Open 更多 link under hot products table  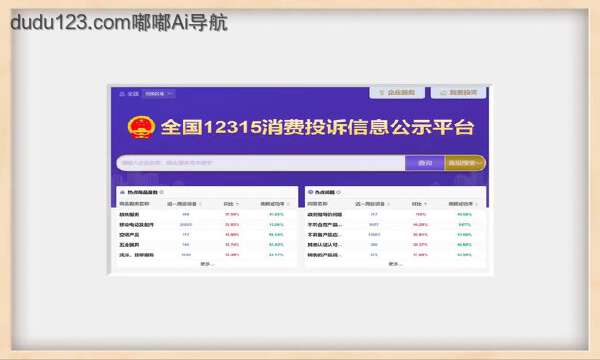click(207, 264)
